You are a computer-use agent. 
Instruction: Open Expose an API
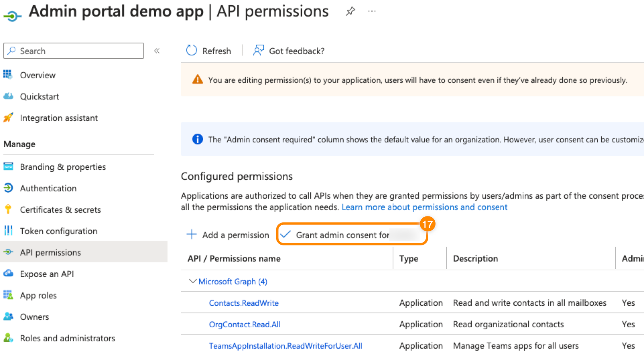[x=47, y=274]
